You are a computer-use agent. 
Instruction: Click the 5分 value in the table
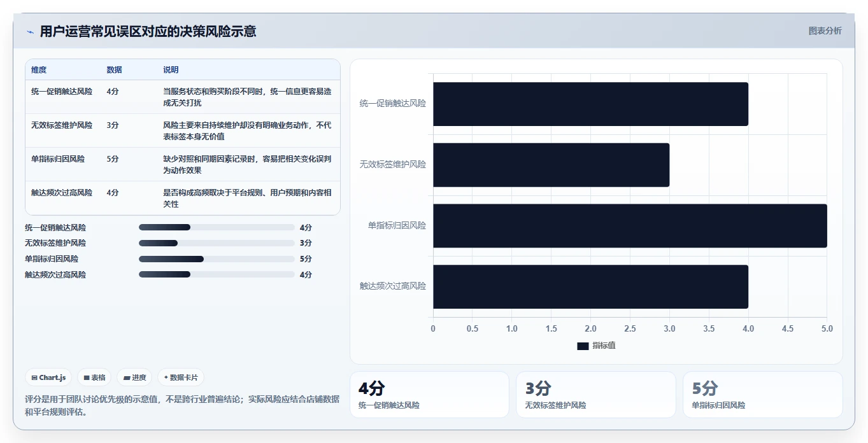click(113, 159)
